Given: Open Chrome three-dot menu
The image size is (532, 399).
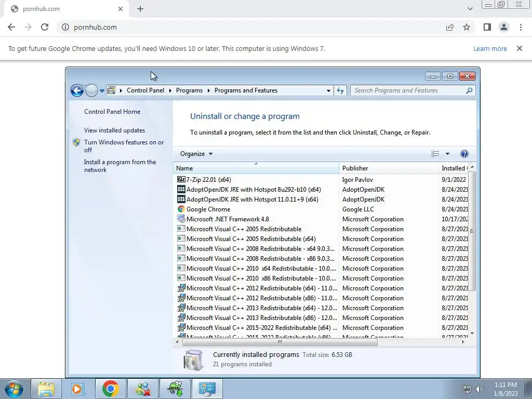Looking at the screenshot, I should (521, 27).
